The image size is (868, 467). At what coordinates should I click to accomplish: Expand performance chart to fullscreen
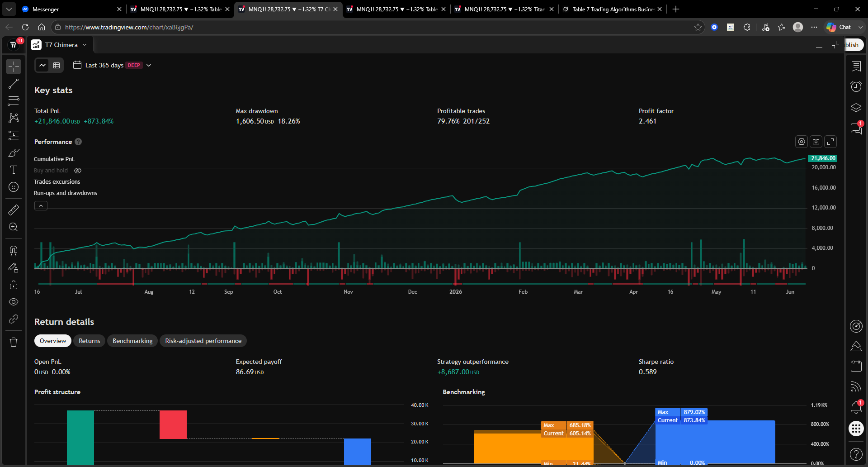coord(830,142)
